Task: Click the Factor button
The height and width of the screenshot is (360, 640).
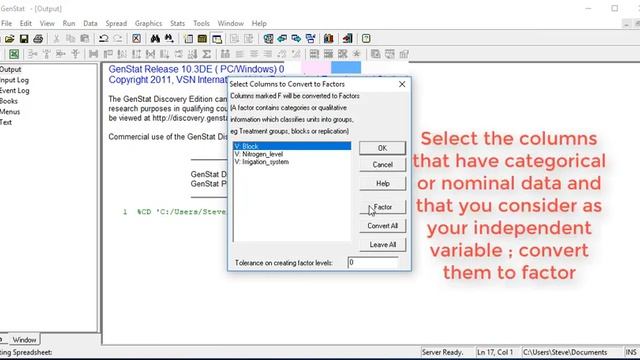Action: coord(382,207)
